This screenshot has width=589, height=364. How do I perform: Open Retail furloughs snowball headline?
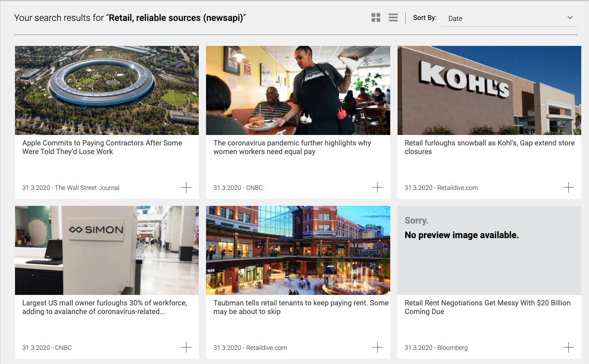pos(489,147)
